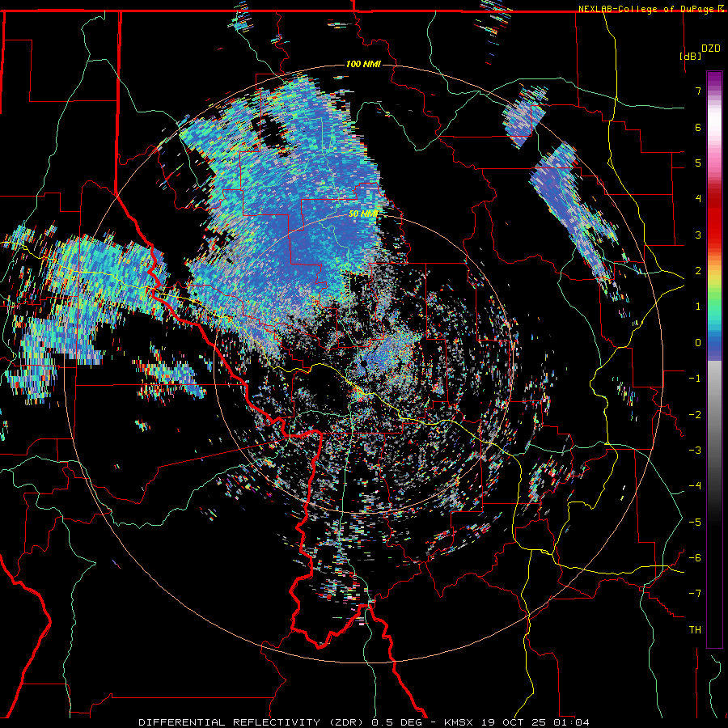Click the white-pink top of color bar
728x728 pixels.
point(714,121)
